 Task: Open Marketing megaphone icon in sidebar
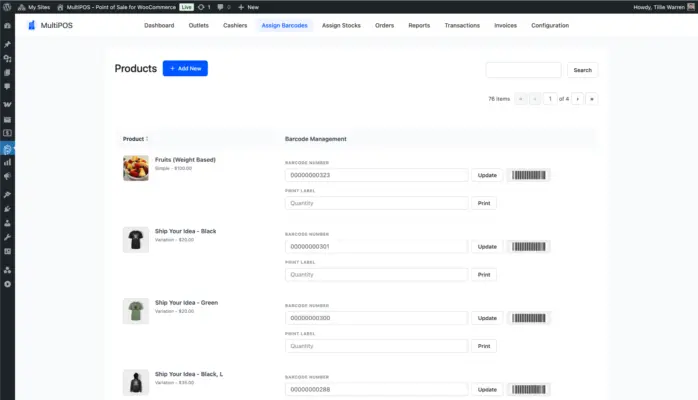7,176
